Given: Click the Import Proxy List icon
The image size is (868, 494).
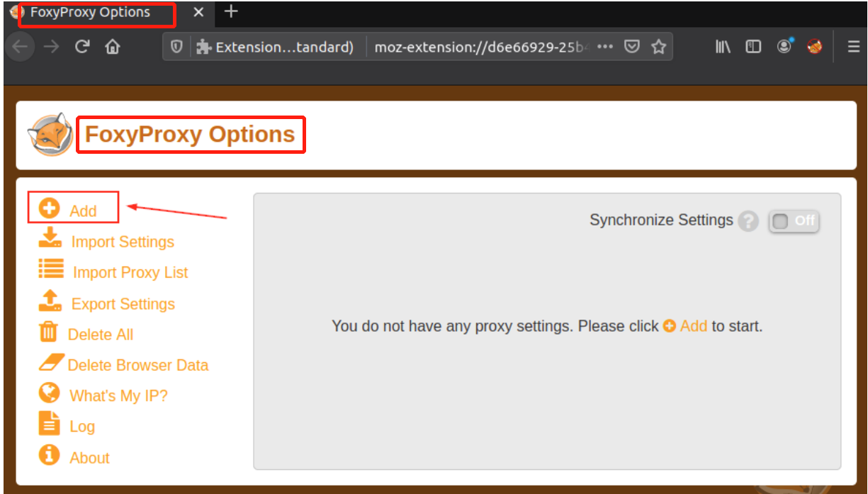Looking at the screenshot, I should coord(51,270).
